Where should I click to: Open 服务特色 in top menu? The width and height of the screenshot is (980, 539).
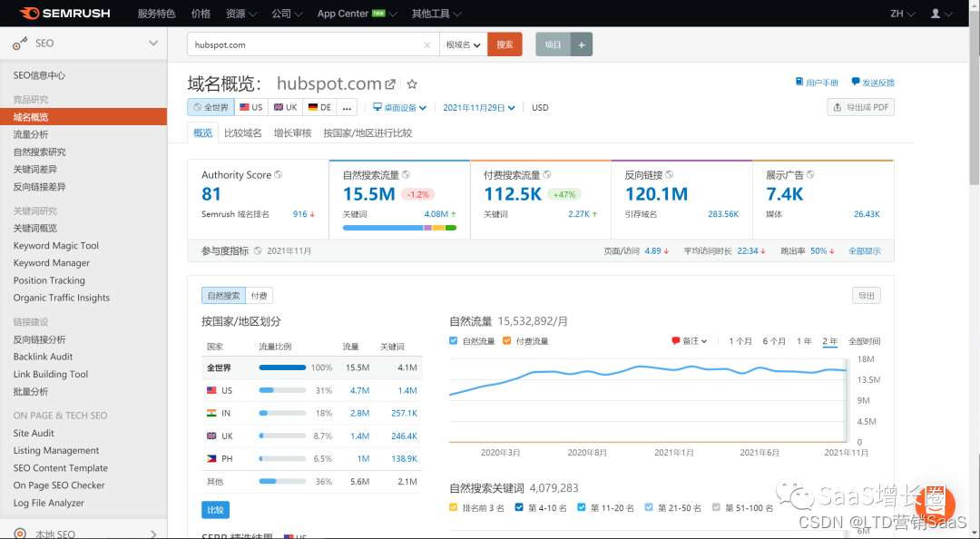tap(156, 13)
